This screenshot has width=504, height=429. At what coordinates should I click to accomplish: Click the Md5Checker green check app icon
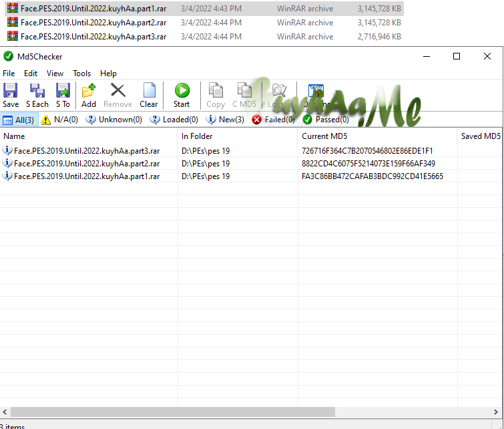click(x=9, y=56)
